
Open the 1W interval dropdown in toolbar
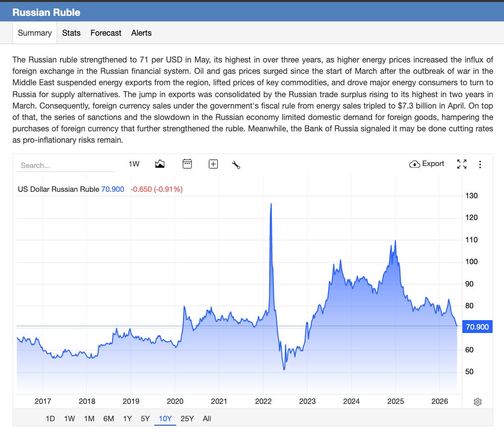(134, 164)
